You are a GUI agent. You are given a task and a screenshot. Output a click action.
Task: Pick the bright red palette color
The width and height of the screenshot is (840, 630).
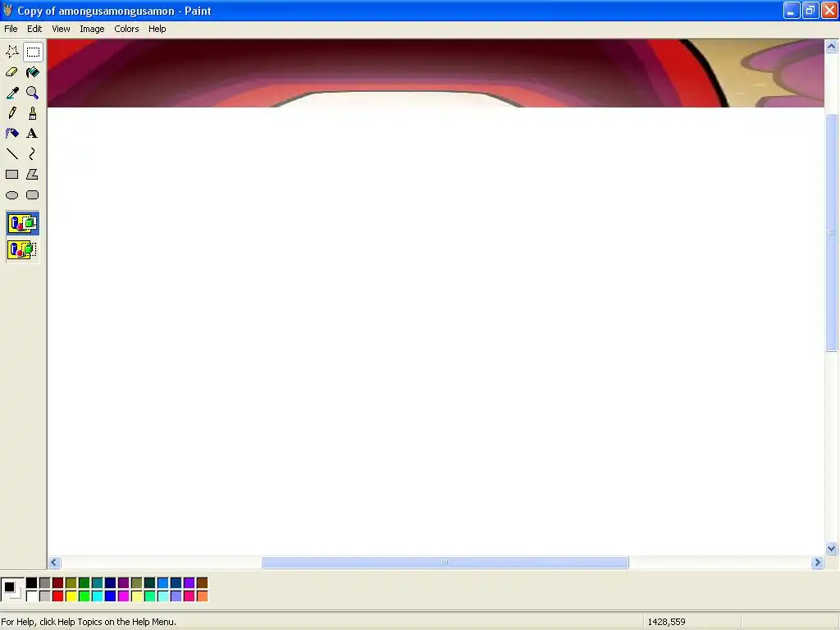click(x=58, y=596)
